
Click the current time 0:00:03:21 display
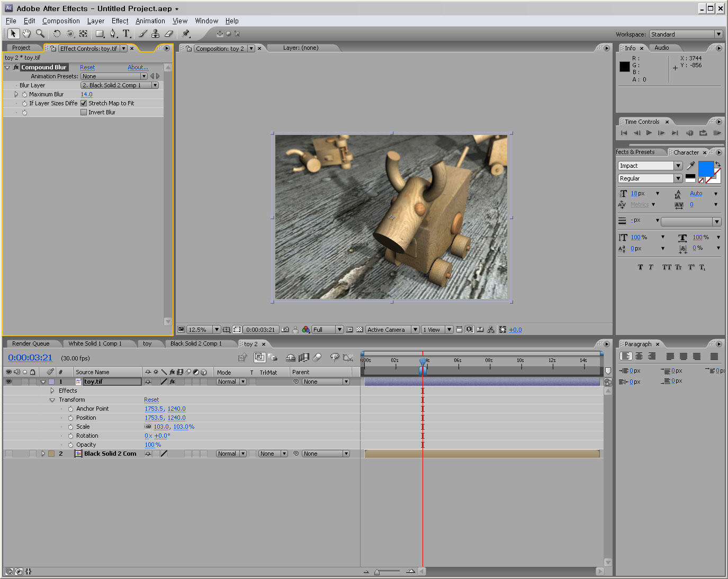click(30, 358)
